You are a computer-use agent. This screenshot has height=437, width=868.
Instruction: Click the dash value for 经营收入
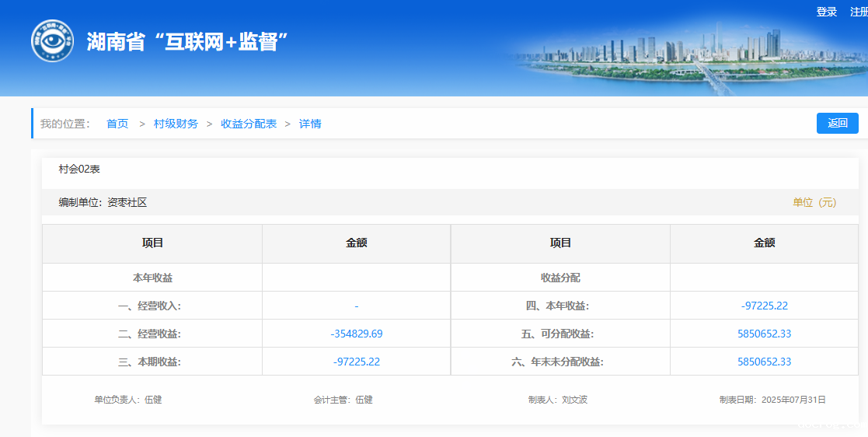click(356, 306)
